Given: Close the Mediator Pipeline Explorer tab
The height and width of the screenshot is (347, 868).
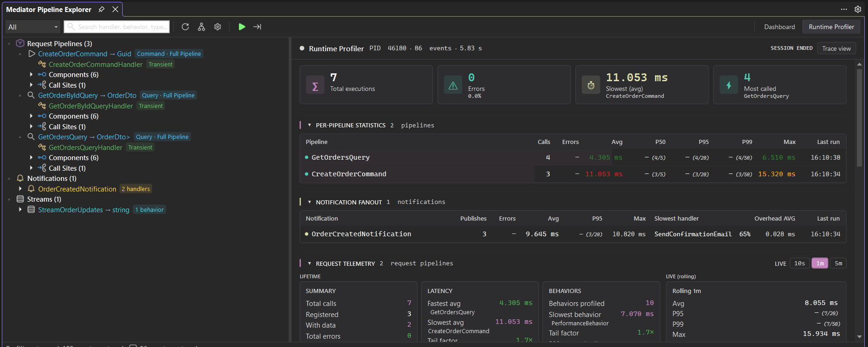Looking at the screenshot, I should click(115, 9).
